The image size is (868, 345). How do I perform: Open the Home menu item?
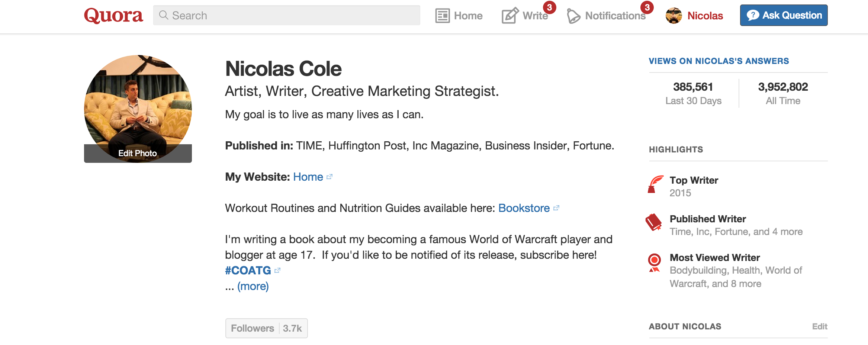click(x=468, y=16)
